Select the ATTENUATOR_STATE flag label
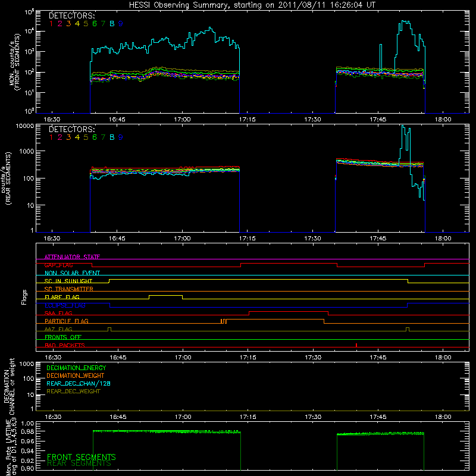 point(72,257)
